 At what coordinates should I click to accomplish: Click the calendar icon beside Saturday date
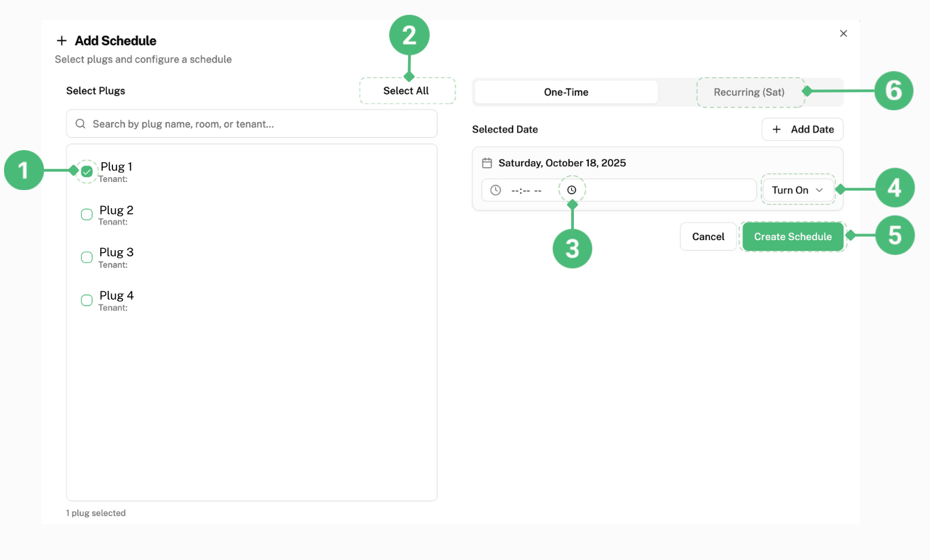487,163
